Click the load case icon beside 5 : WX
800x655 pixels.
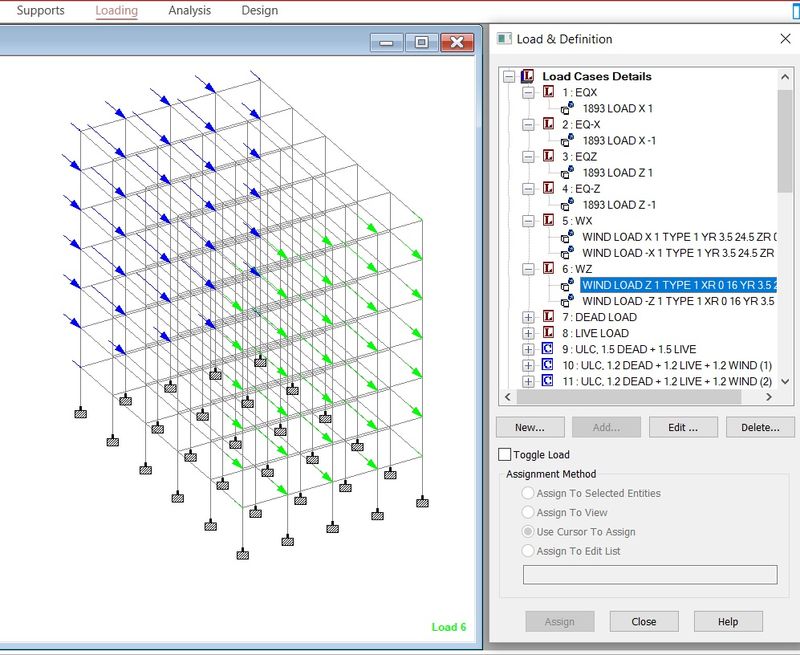[548, 220]
